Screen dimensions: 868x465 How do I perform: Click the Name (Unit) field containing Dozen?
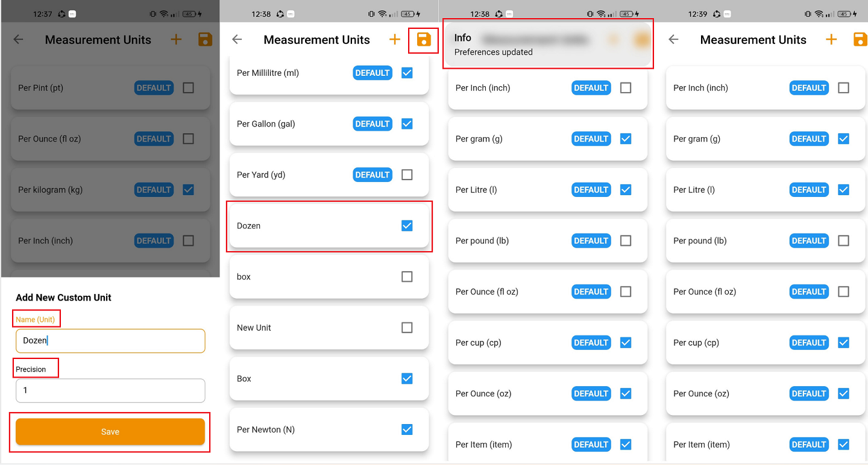[x=110, y=340]
